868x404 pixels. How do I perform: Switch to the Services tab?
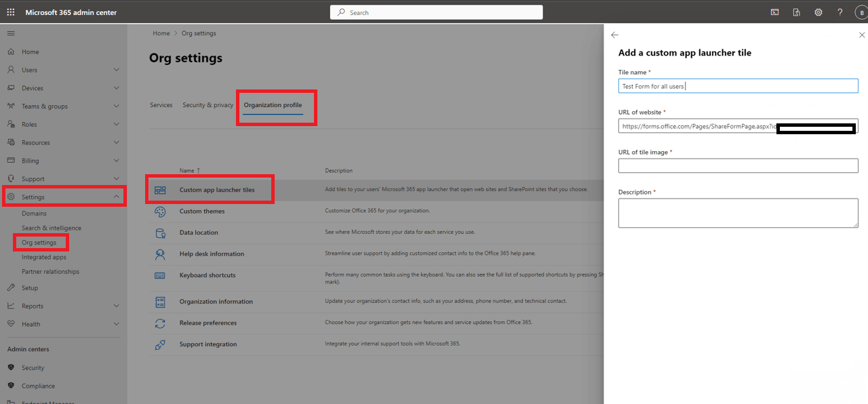click(x=161, y=104)
